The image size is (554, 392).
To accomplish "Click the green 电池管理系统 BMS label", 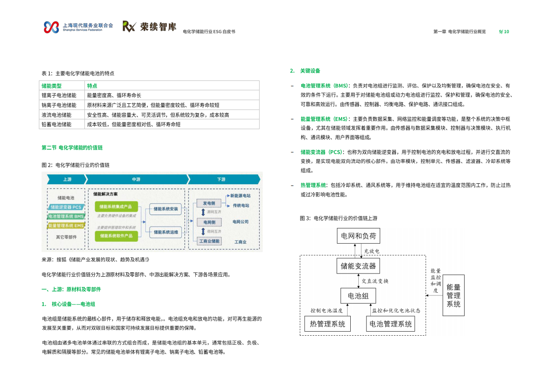I will pos(66,216).
